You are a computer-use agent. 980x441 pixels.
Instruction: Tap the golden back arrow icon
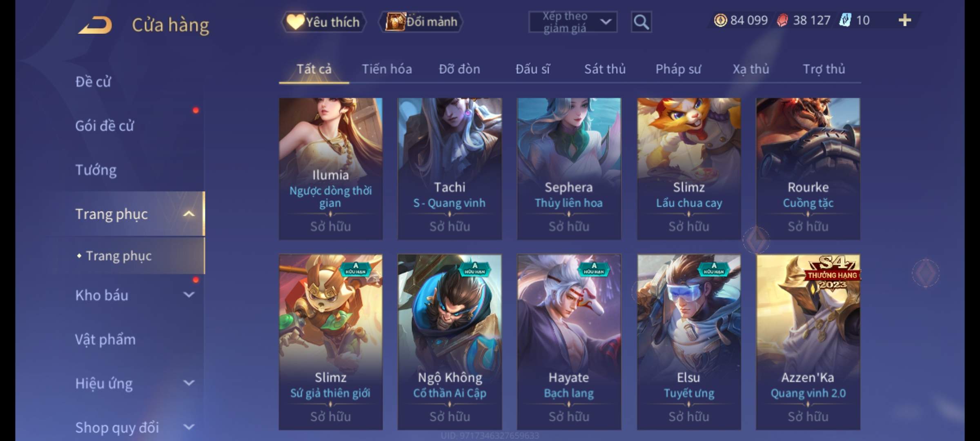tap(95, 25)
